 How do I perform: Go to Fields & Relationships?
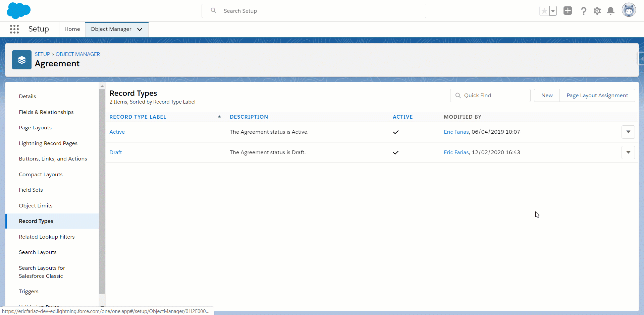(x=46, y=112)
